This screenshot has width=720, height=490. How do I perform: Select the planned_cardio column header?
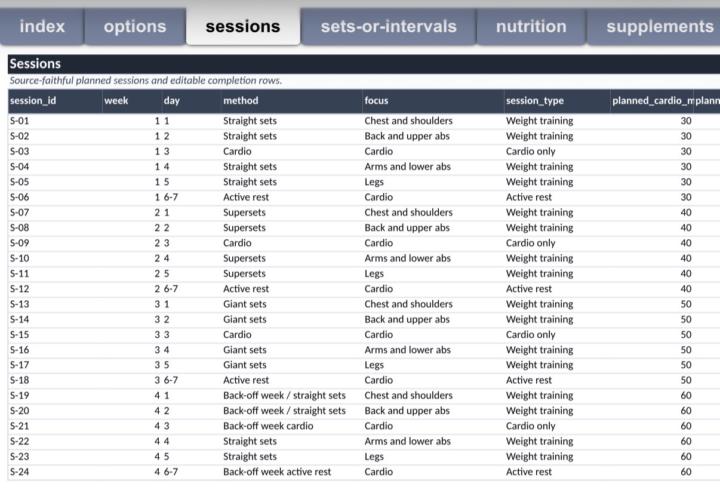652,101
